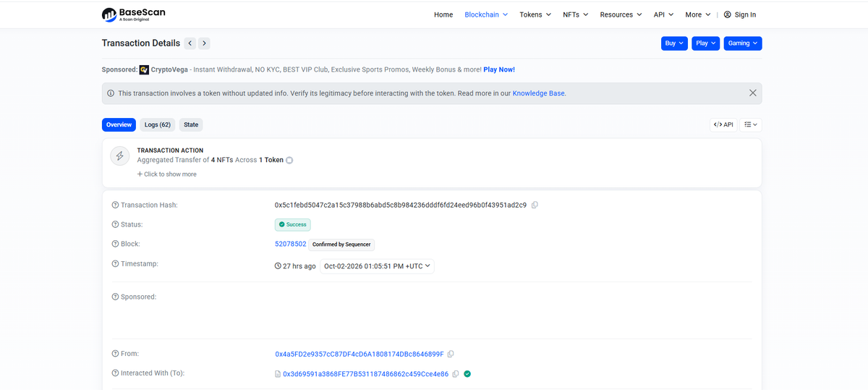Image resolution: width=868 pixels, height=390 pixels.
Task: Open the Resources menu
Action: point(621,14)
